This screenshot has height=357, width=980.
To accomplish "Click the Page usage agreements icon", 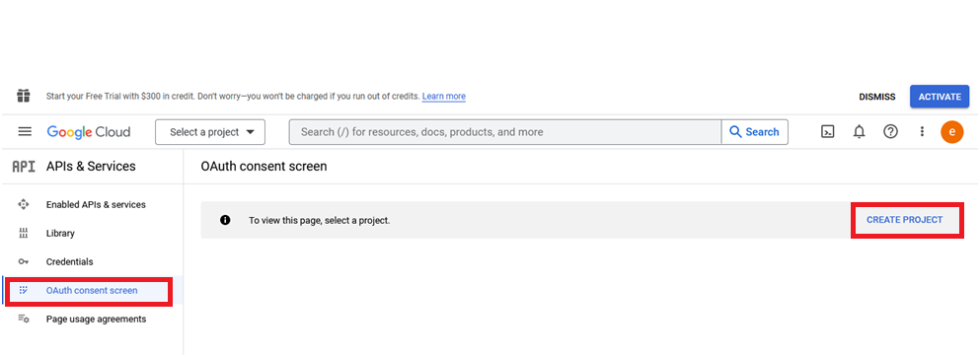I will pyautogui.click(x=24, y=319).
